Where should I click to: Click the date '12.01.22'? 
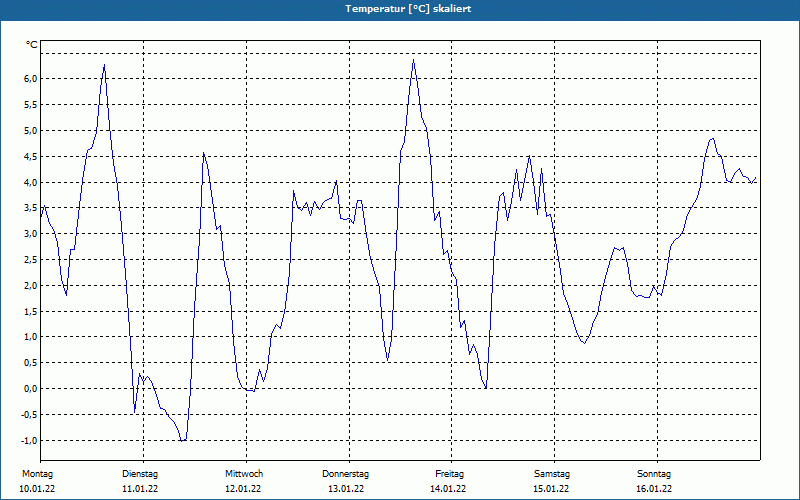point(243,489)
